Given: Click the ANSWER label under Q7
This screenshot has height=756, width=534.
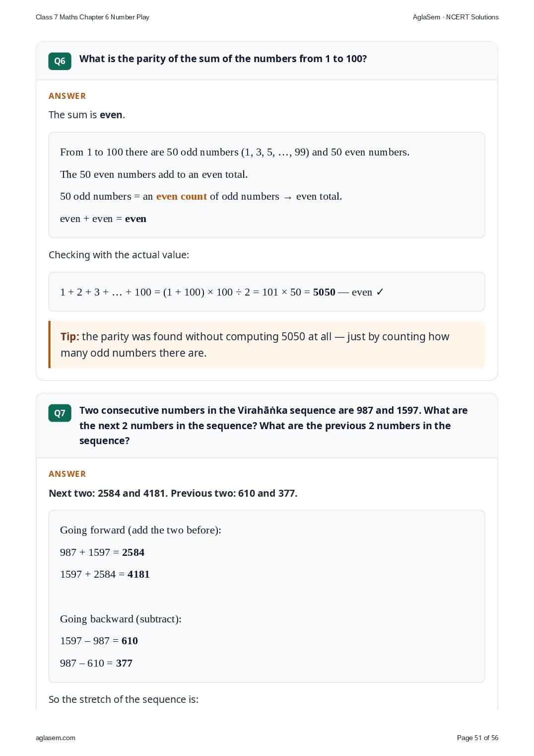Looking at the screenshot, I should 67,474.
